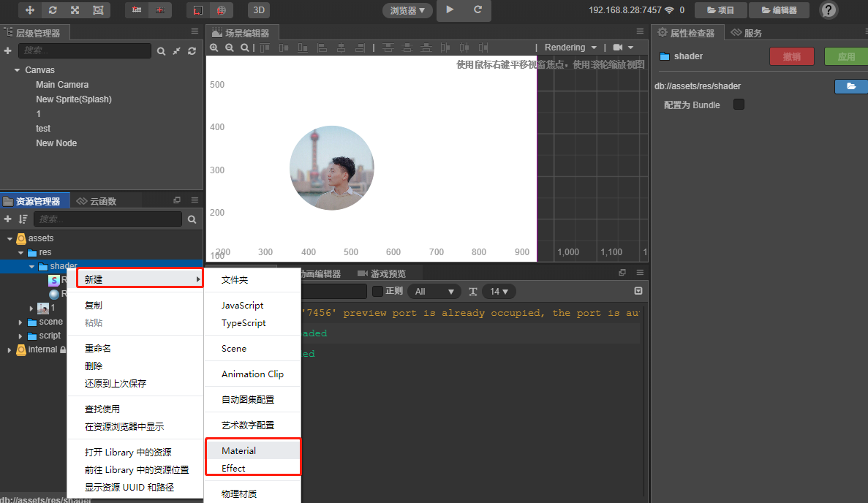This screenshot has height=503, width=868.
Task: Toggle the 正则 regex checkbox in console
Action: point(377,291)
